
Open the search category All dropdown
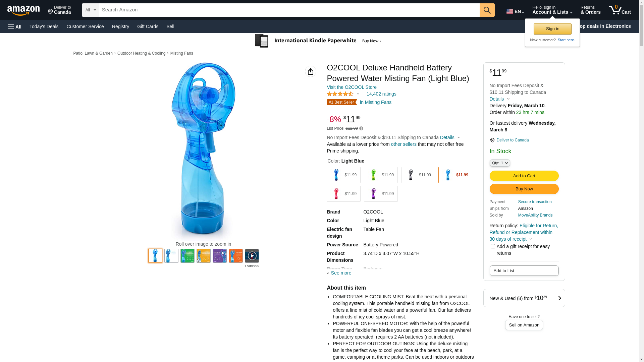91,10
